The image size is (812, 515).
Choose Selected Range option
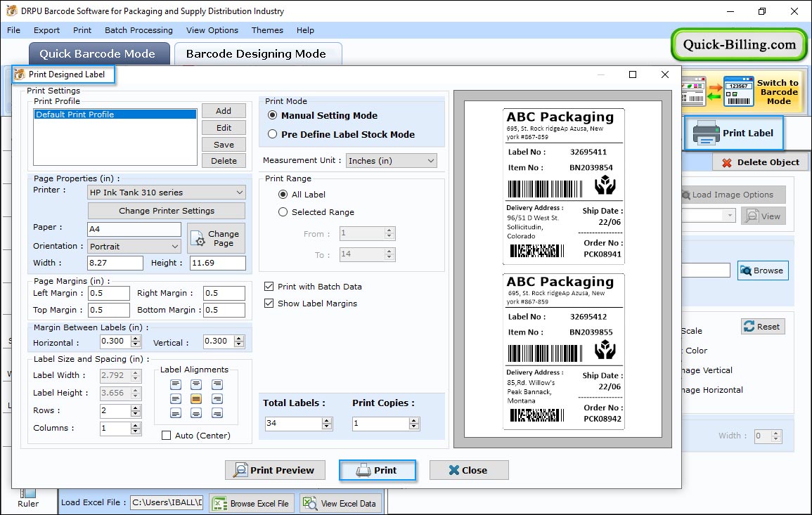point(283,211)
